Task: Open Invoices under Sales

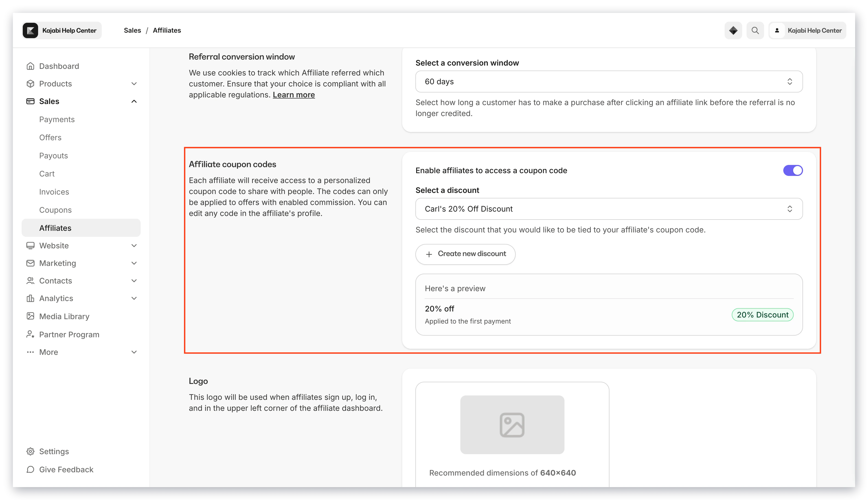Action: [x=54, y=192]
